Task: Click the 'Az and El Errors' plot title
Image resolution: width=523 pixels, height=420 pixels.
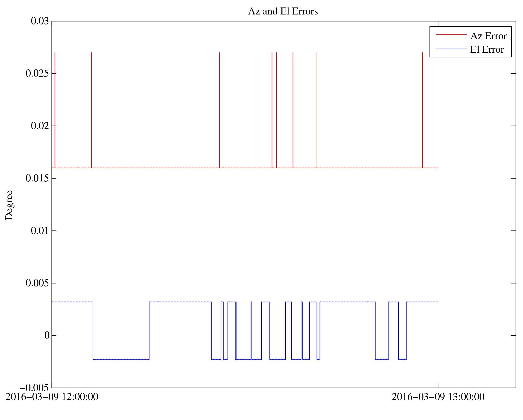Action: coord(283,11)
